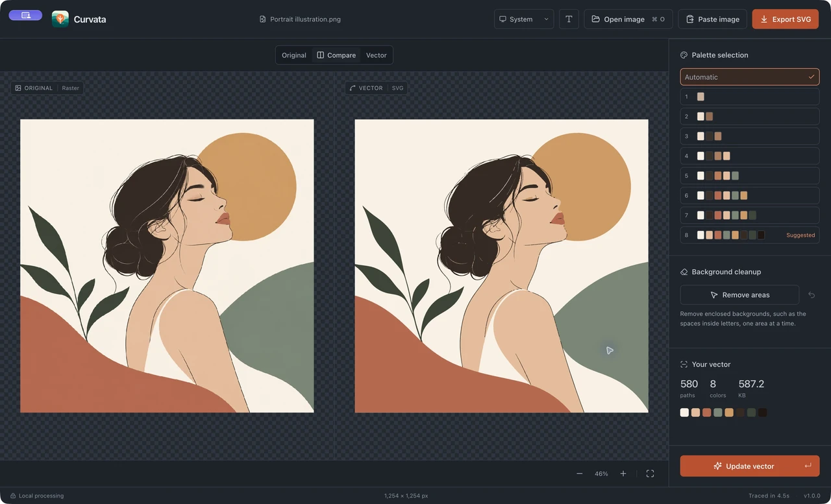
Task: Click the Curvata app logo icon
Action: [60, 19]
